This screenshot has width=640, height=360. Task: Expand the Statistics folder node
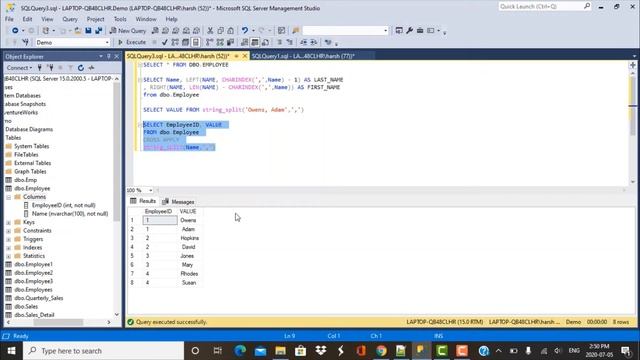[x=9, y=256]
